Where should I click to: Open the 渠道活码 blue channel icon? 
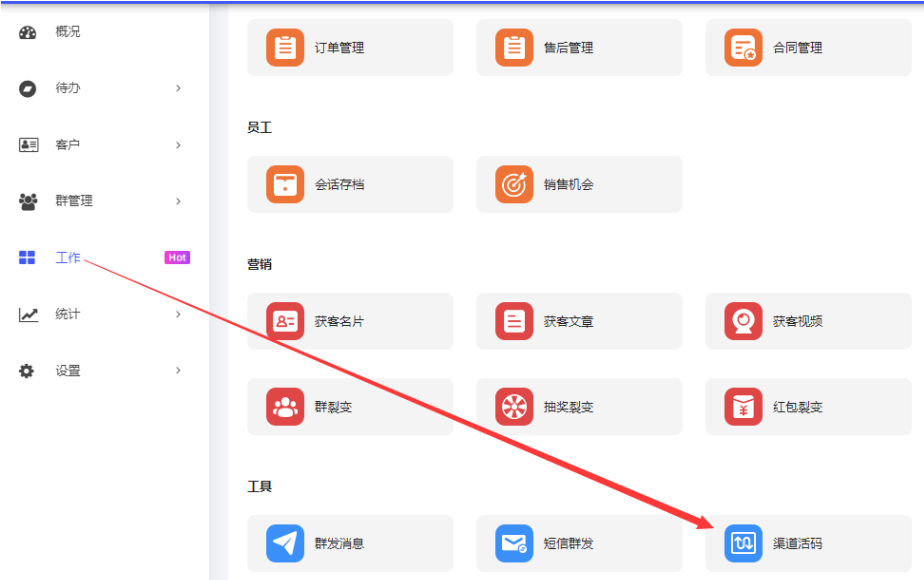[x=744, y=543]
